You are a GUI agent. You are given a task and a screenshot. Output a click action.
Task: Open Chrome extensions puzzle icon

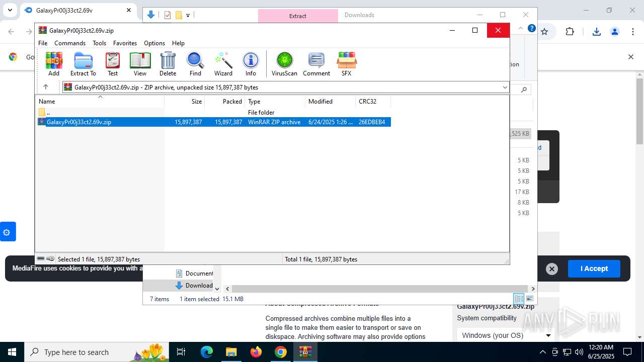pyautogui.click(x=570, y=32)
